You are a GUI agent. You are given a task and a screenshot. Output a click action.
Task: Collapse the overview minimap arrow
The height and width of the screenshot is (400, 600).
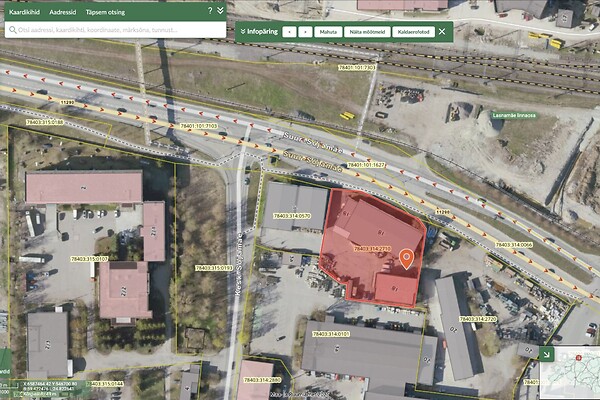pyautogui.click(x=547, y=353)
